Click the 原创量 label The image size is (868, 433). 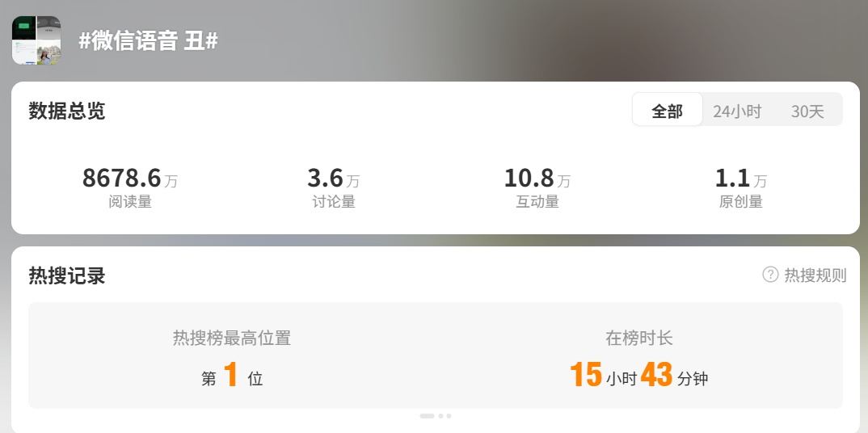point(740,202)
